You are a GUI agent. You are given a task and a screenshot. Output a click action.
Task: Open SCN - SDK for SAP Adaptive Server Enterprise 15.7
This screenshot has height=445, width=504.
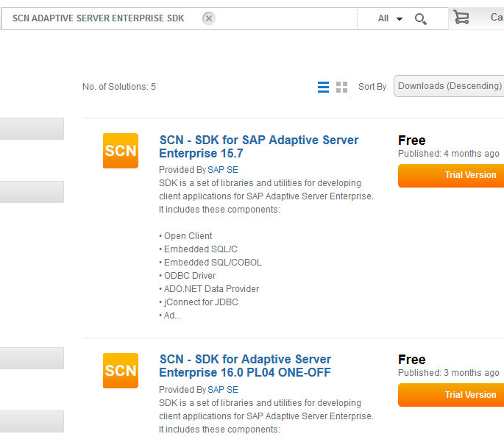259,146
